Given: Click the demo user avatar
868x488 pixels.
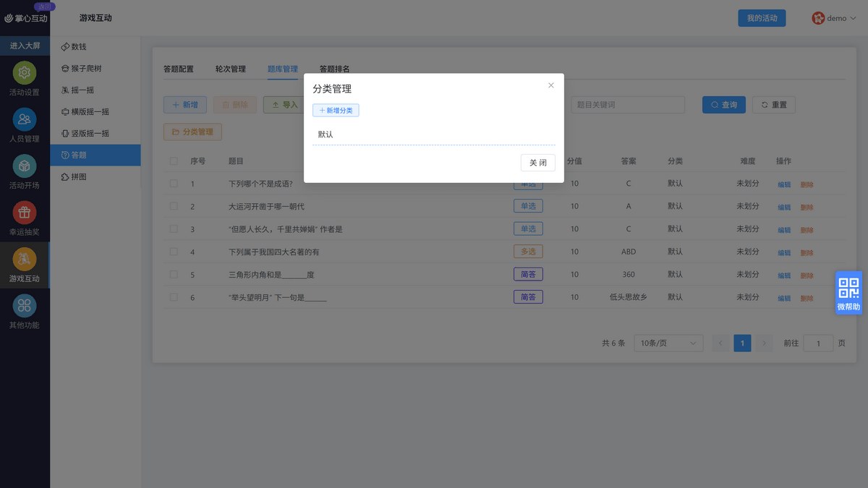Looking at the screenshot, I should coord(818,18).
